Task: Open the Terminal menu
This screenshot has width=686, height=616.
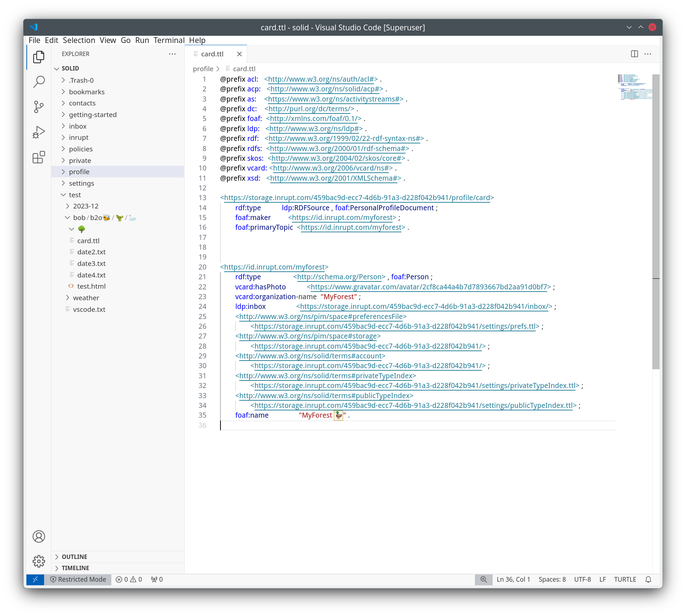Action: pyautogui.click(x=169, y=40)
